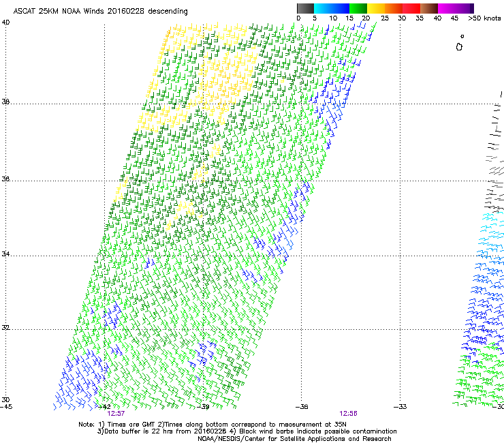504x443 pixels.
Task: Click the title 'ASCAT 25KM NOAA Winds 20160228 descending'
Action: click(x=100, y=11)
